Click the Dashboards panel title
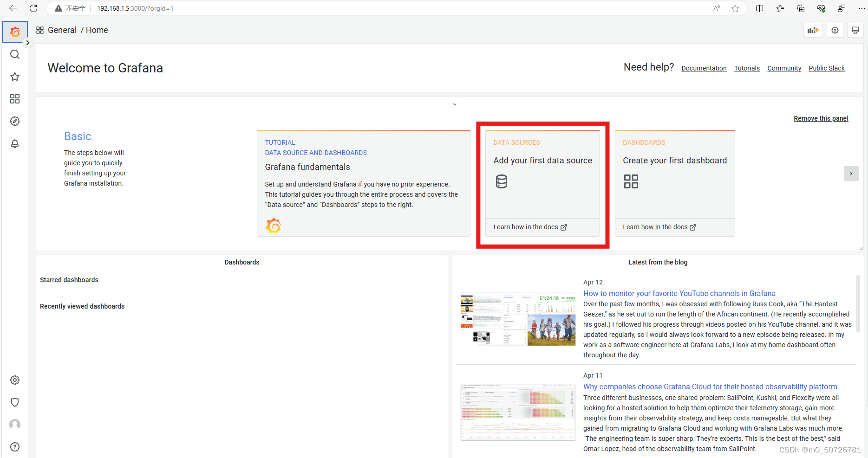 click(x=242, y=262)
